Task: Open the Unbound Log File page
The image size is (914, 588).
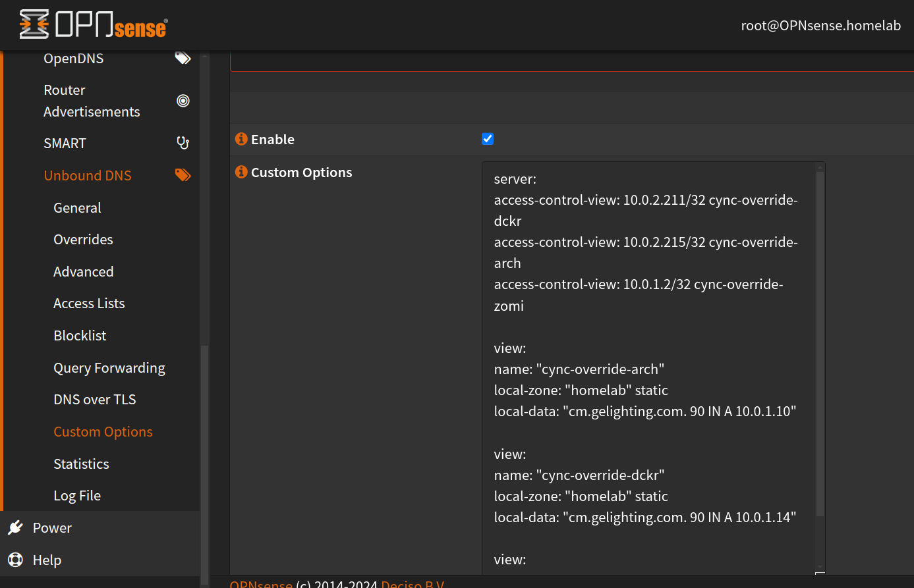Action: 77,495
